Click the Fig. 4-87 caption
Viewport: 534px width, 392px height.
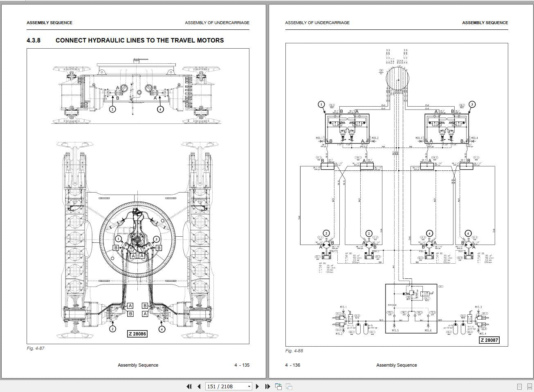pos(36,348)
